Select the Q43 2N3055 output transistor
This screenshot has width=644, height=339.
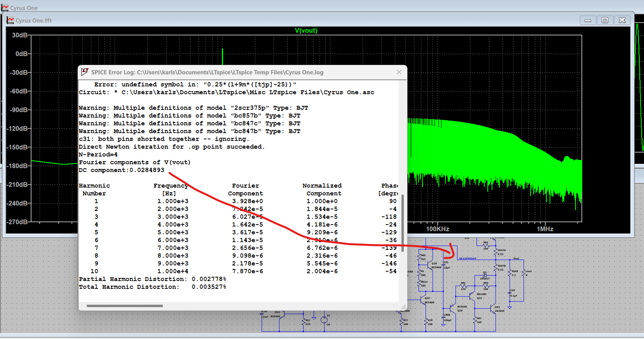click(493, 309)
